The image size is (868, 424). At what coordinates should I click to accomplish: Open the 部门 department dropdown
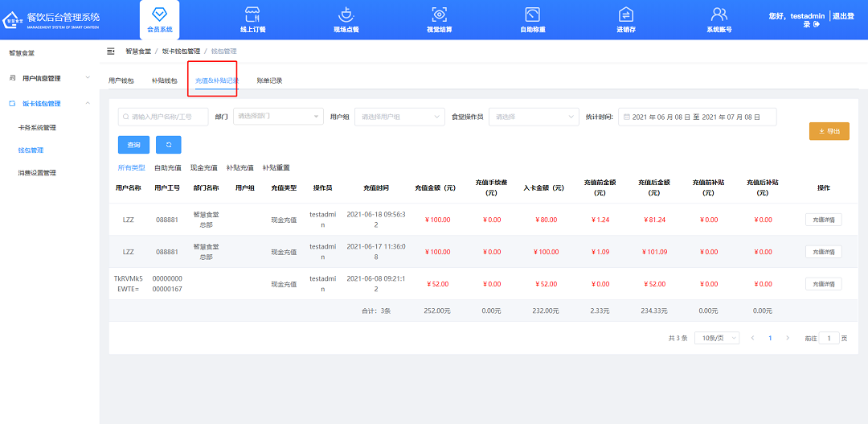278,117
